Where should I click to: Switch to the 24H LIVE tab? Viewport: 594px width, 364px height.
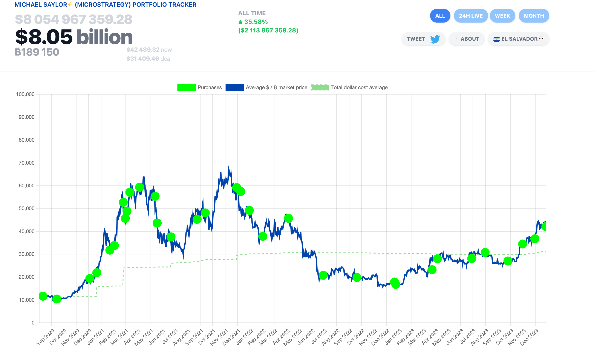coord(471,16)
